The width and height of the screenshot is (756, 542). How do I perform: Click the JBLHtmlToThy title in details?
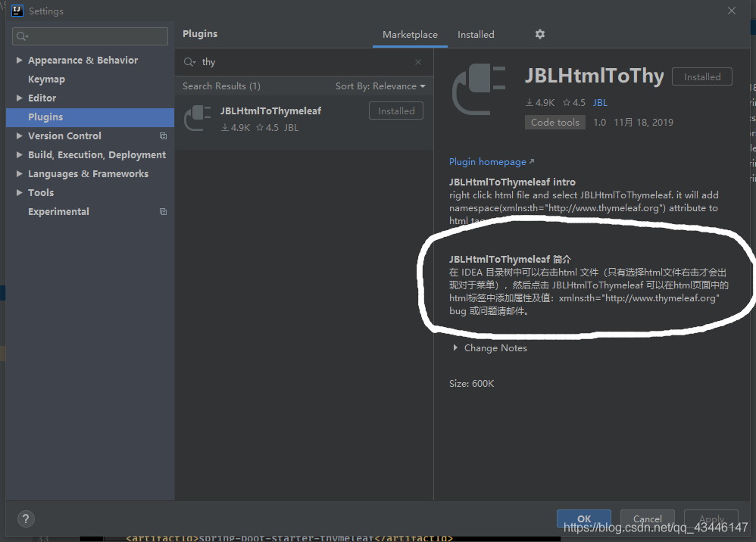pyautogui.click(x=594, y=76)
